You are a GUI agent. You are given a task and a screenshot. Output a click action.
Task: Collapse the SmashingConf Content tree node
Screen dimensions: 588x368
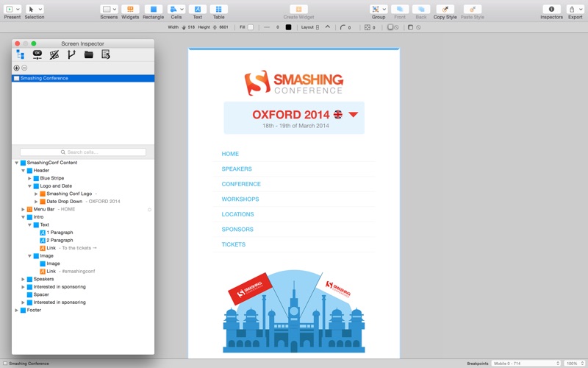click(x=16, y=163)
